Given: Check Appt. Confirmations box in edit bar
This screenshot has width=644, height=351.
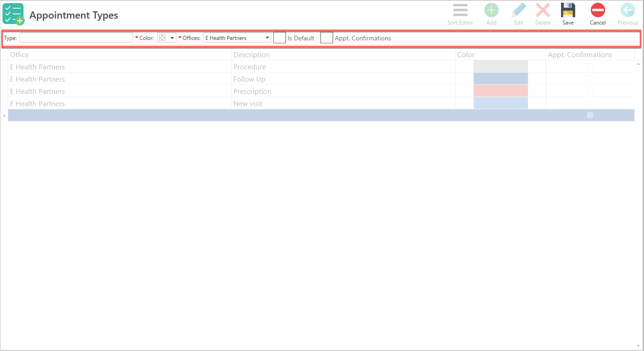Looking at the screenshot, I should (x=327, y=38).
